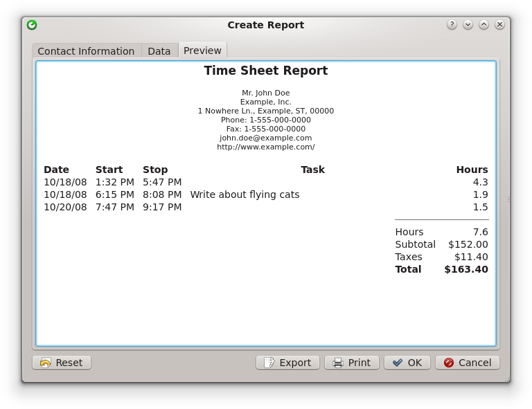The width and height of the screenshot is (532, 409).
Task: Switch to the Contact Information tab
Action: [x=86, y=51]
